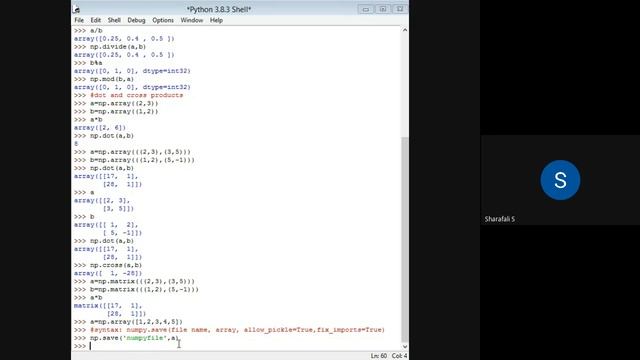Viewport: 640px width, 360px height.
Task: Open the Help menu
Action: click(216, 20)
